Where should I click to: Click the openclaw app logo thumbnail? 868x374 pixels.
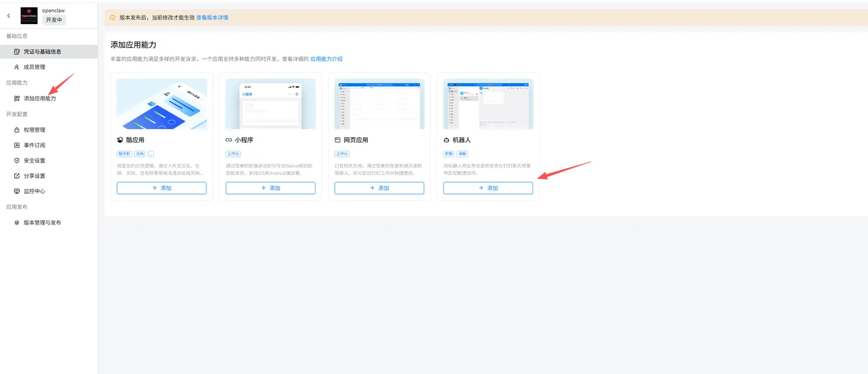29,15
